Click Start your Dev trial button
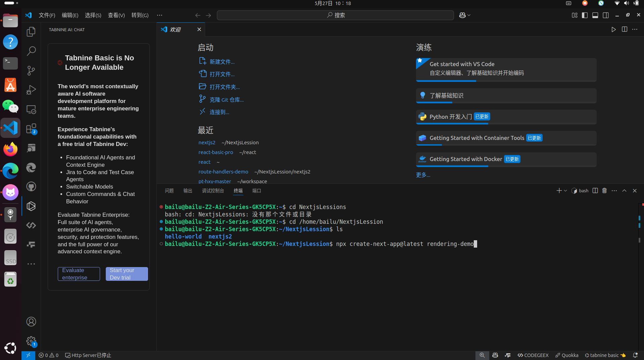 coord(127,274)
